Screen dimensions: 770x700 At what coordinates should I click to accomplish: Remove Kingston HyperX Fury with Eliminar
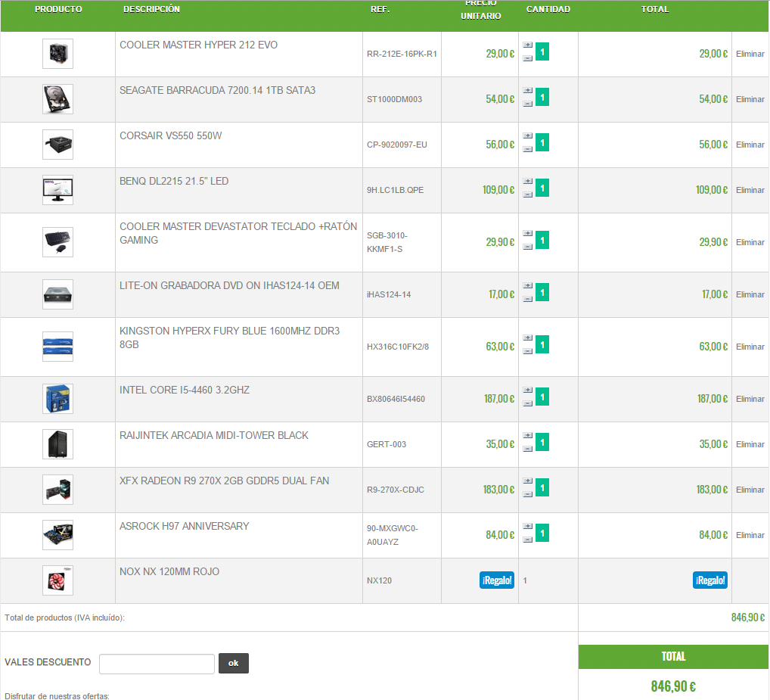(750, 347)
